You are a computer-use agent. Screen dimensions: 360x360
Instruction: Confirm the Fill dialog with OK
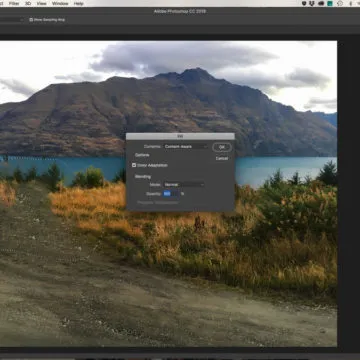(x=222, y=147)
